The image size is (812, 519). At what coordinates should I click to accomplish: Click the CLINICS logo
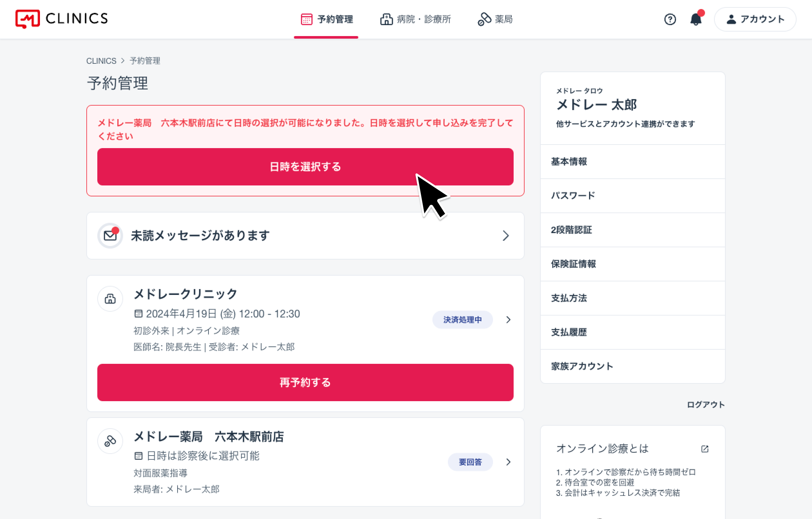point(62,19)
